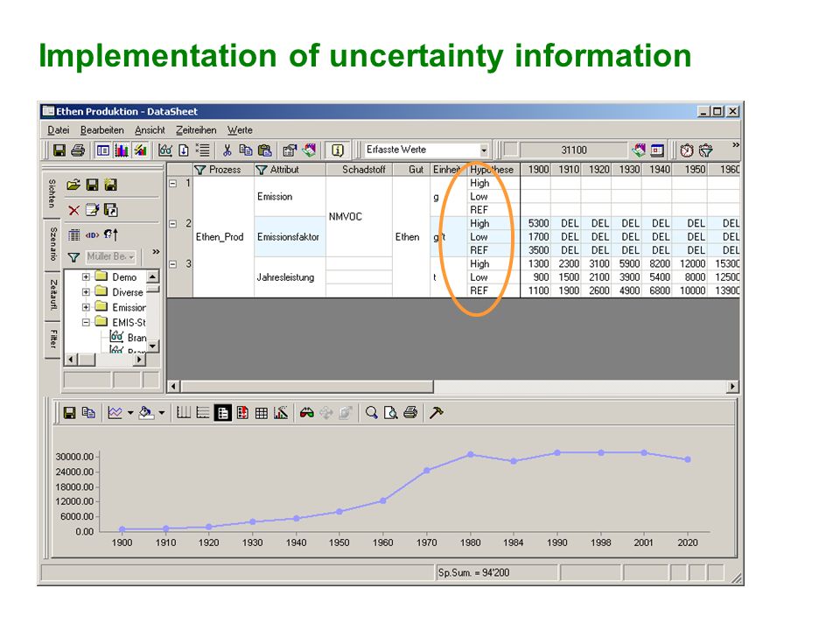Click the edit notepad icon in side panel

(92, 210)
